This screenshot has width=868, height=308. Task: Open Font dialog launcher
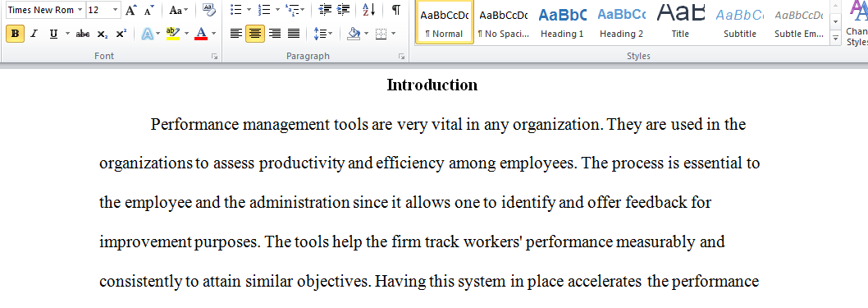[x=215, y=57]
